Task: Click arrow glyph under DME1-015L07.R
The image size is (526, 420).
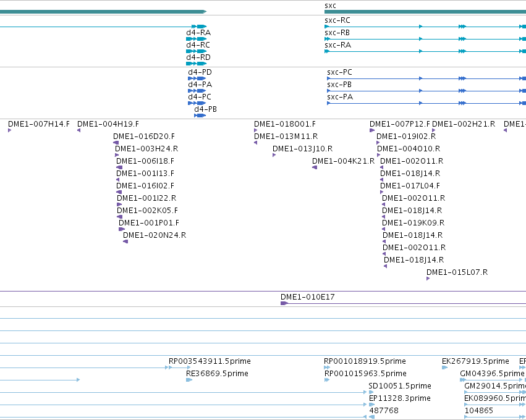Action: [x=428, y=279]
